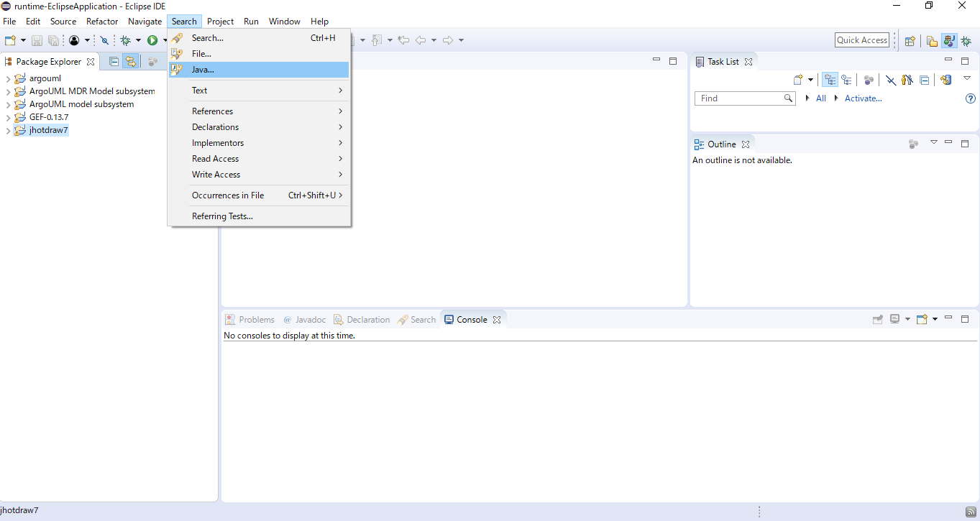The width and height of the screenshot is (980, 521).
Task: Open the Write Access submenu
Action: [259, 175]
